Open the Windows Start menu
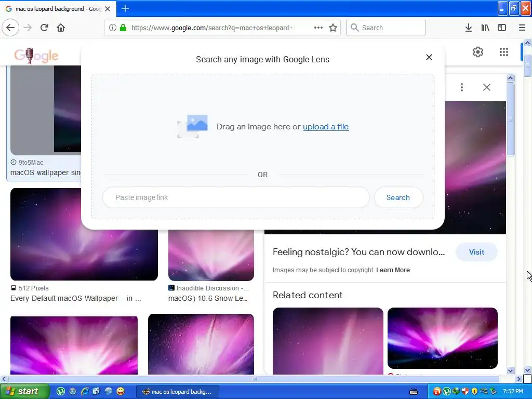Screen dimensions: 532x399 pyautogui.click(x=24, y=391)
